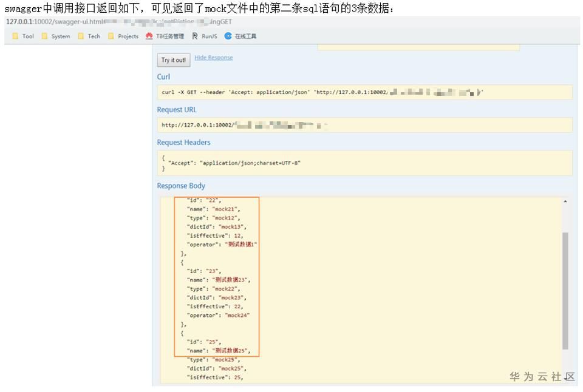Select the "operator": "mock24" line

[x=218, y=316]
